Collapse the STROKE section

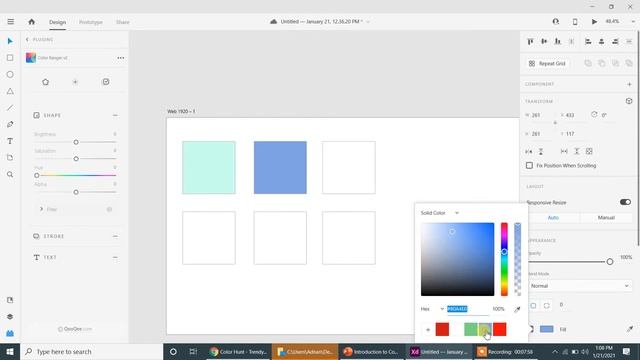coord(115,236)
